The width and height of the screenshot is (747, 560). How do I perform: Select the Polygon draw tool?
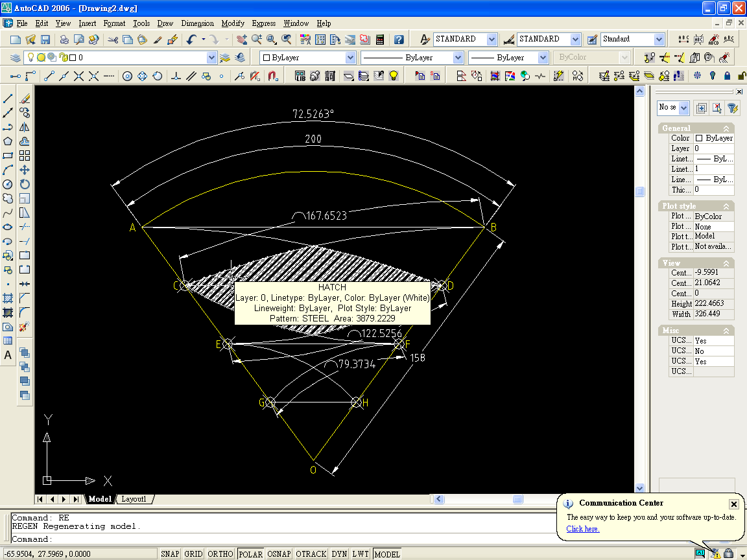(8, 141)
